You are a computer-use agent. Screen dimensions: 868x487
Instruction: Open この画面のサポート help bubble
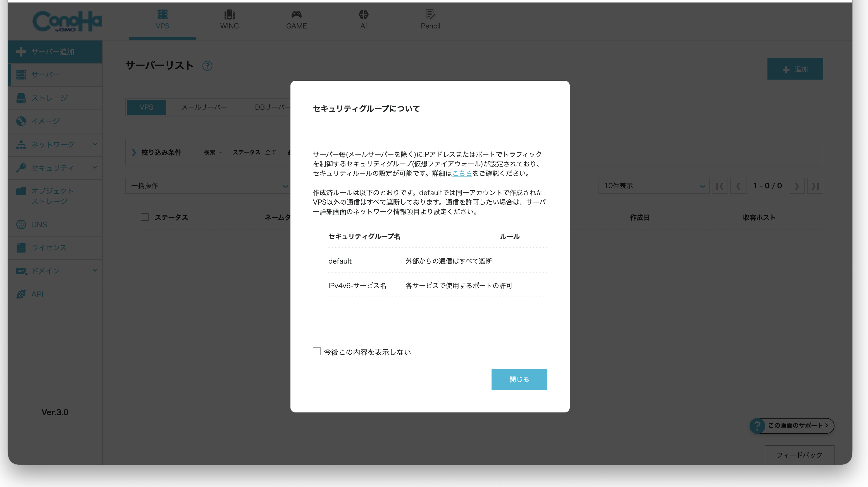pos(792,426)
